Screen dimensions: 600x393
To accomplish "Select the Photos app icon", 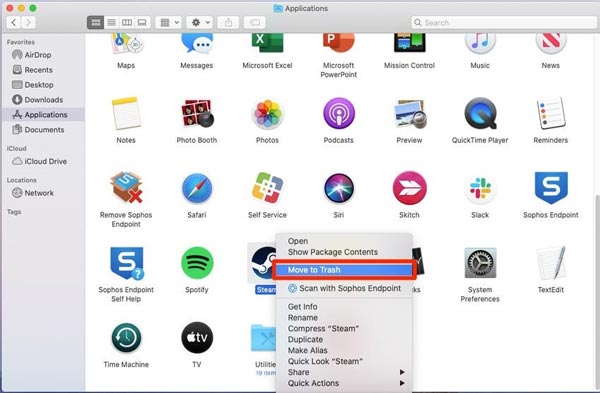I will click(x=267, y=114).
